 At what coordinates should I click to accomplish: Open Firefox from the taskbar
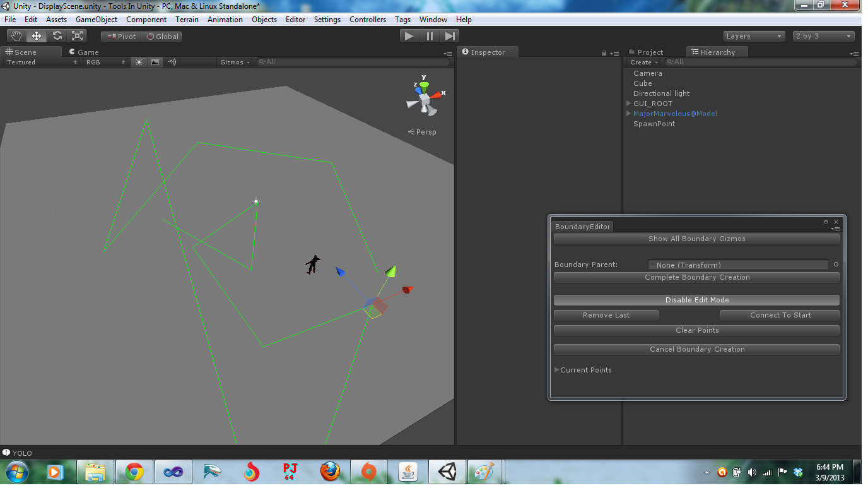click(330, 472)
